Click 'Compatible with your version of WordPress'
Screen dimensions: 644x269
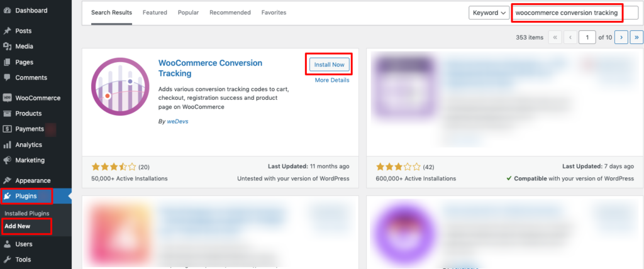570,178
